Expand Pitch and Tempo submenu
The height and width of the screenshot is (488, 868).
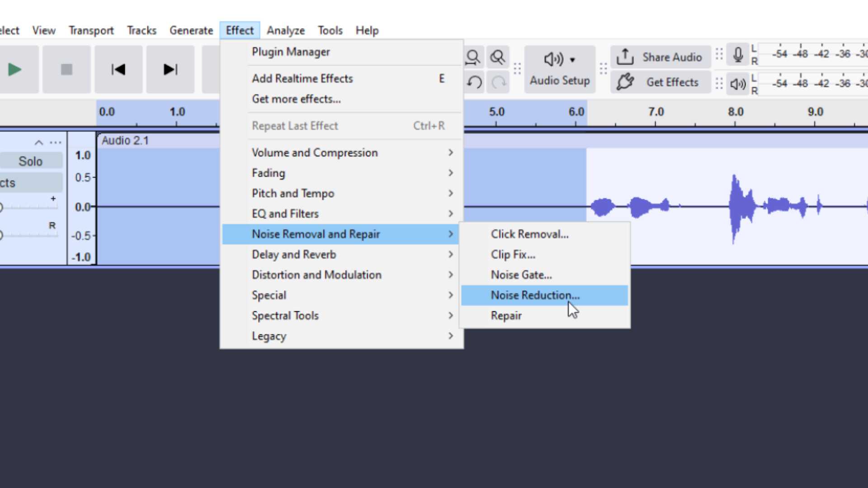[x=341, y=193]
